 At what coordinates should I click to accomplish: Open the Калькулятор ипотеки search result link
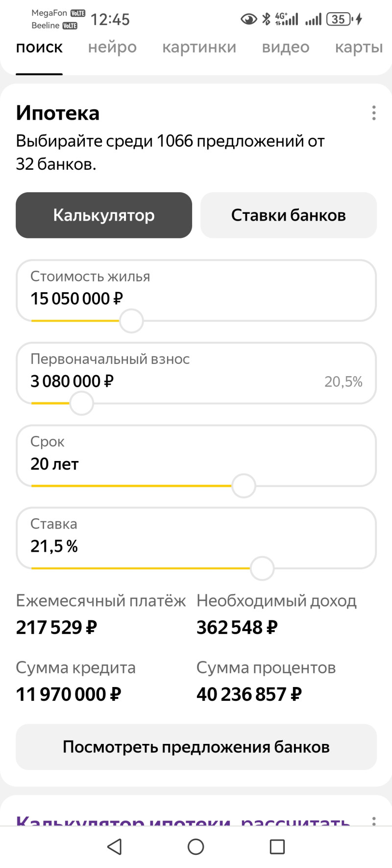pyautogui.click(x=183, y=819)
